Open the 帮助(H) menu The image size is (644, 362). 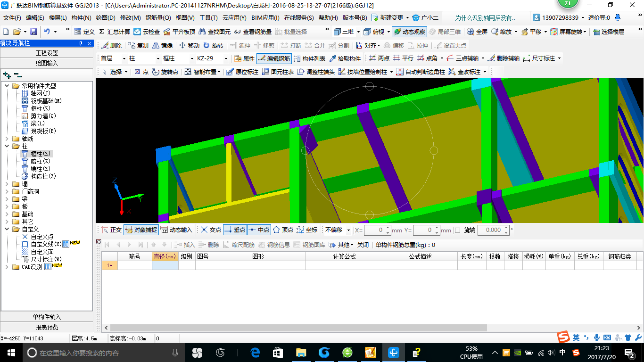pos(328,18)
